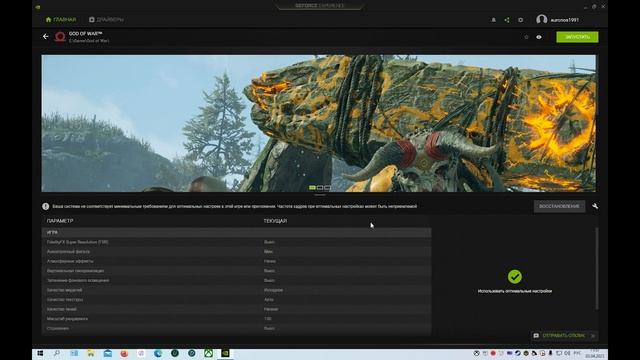
Task: Mark God of War as favorite star
Action: pos(526,37)
